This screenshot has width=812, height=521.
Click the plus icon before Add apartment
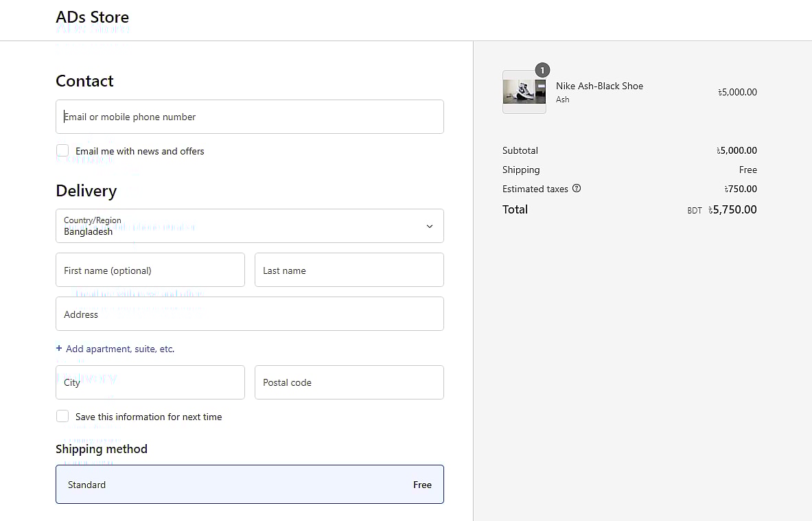[59, 349]
